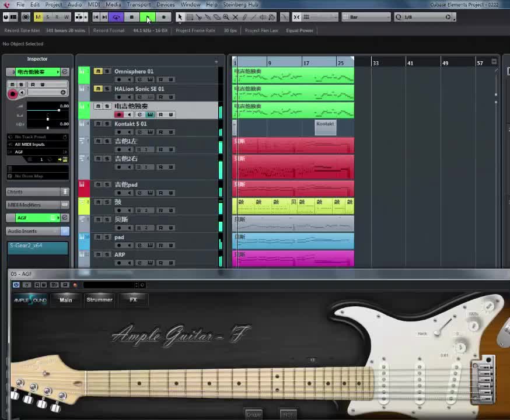This screenshot has height=420, width=510.
Task: Click the Add Track plus icon
Action: pos(216,62)
